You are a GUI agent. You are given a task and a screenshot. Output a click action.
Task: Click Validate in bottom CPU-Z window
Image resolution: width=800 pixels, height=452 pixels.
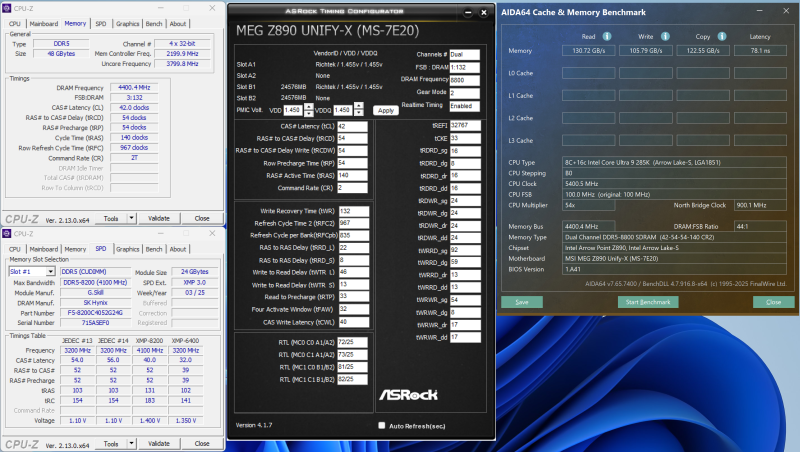pos(159,443)
